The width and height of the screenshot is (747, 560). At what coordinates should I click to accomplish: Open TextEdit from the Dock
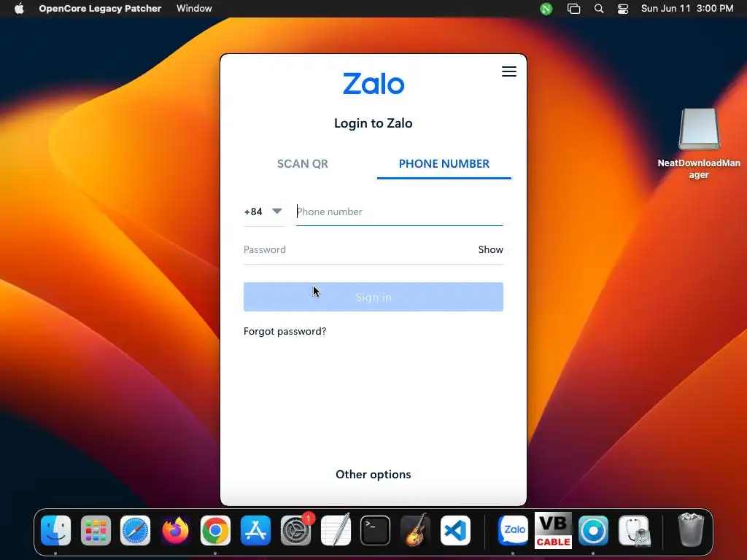coord(336,530)
